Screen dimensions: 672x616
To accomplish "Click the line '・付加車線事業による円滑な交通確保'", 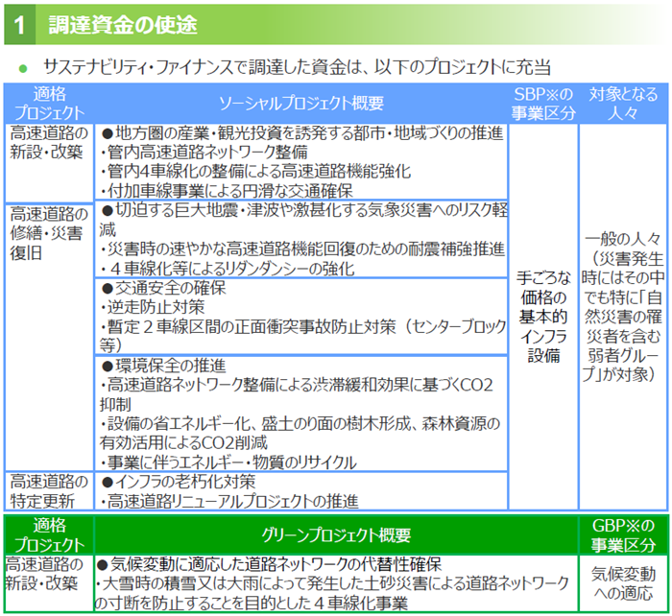I will point(227,191).
